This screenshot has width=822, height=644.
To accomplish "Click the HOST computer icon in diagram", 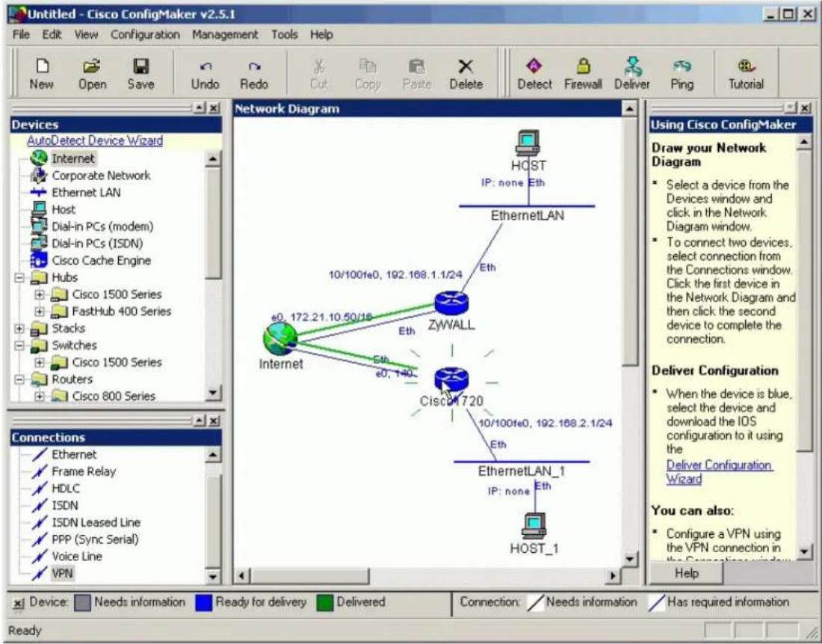I will pyautogui.click(x=528, y=143).
